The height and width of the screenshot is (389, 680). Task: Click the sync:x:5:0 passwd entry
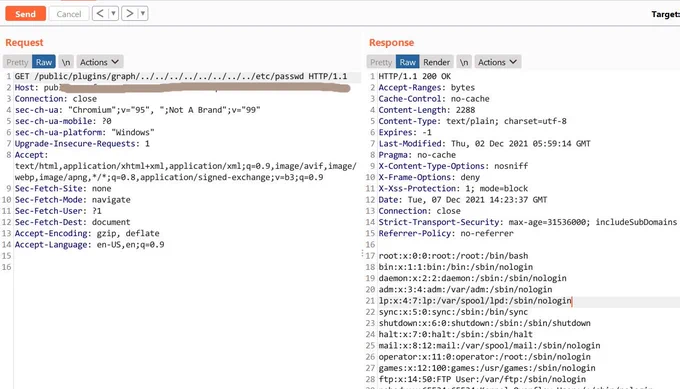[x=453, y=312]
